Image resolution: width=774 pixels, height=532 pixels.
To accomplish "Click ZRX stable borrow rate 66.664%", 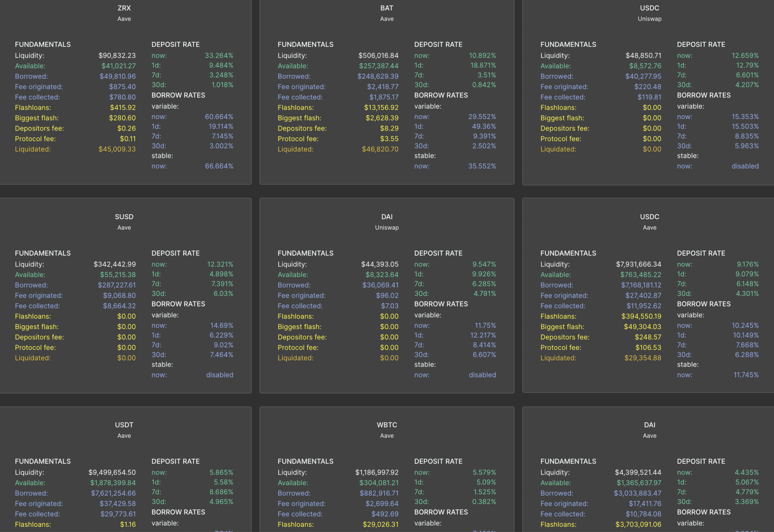I will pyautogui.click(x=219, y=166).
